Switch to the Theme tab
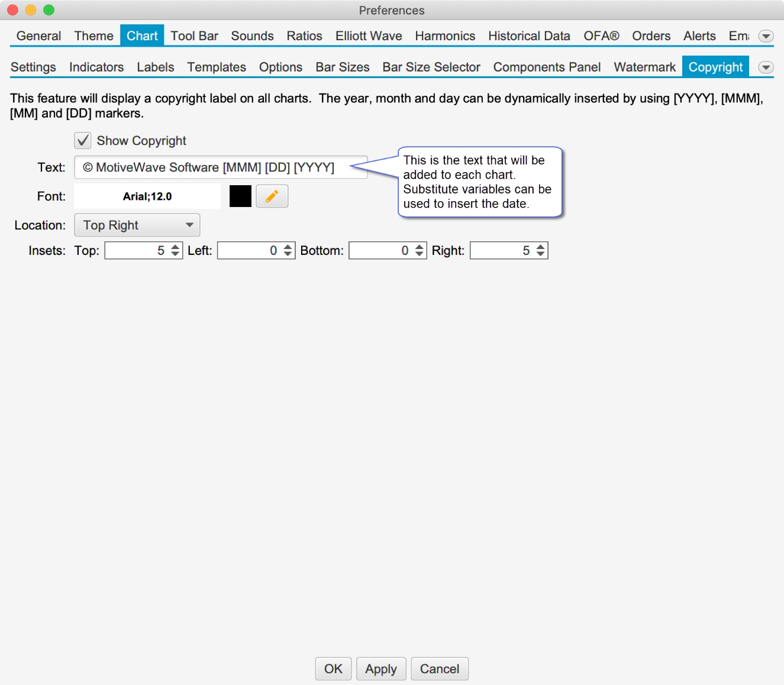The height and width of the screenshot is (685, 784). [93, 36]
